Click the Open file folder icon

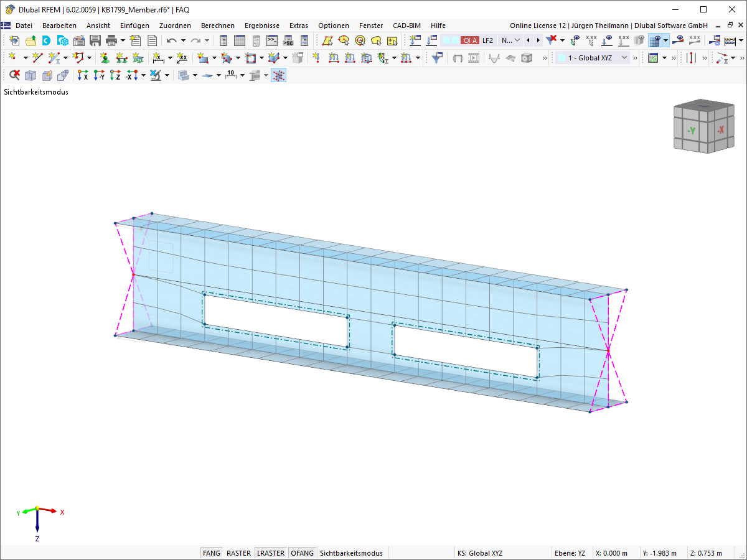31,40
